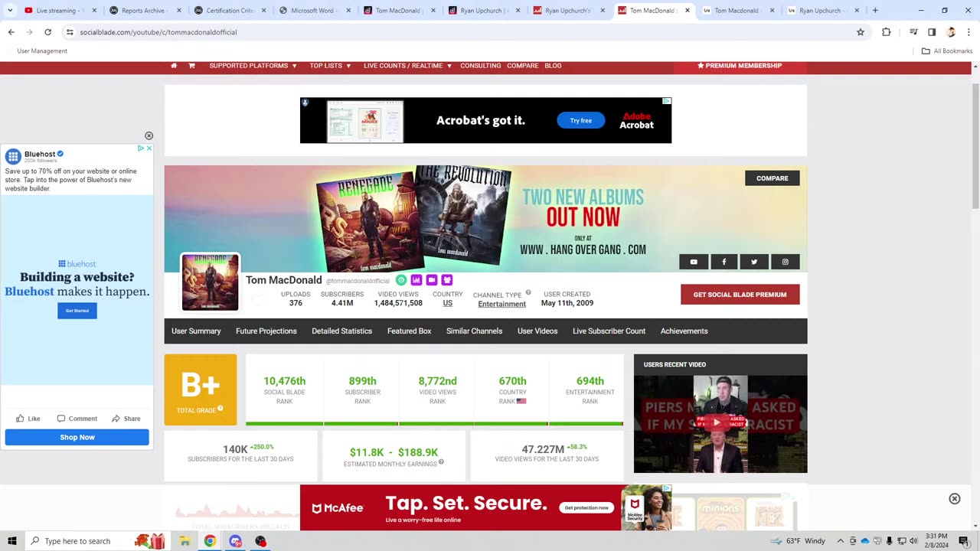Viewport: 980px width, 551px height.
Task: Switch to Live streaming YouTube tab
Action: 60,11
